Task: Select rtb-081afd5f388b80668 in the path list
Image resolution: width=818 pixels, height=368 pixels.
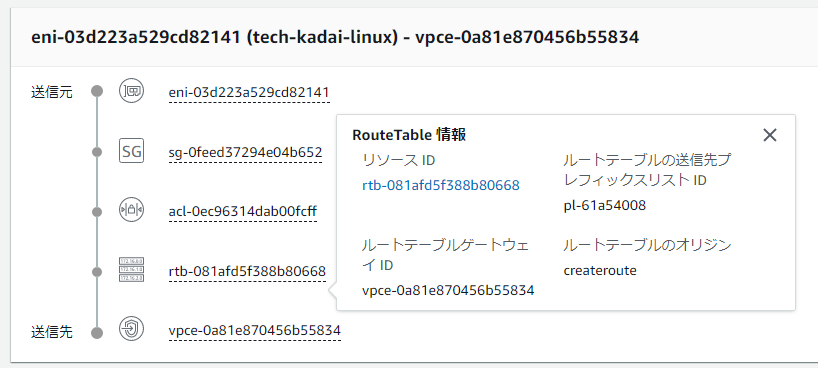Action: pyautogui.click(x=247, y=271)
